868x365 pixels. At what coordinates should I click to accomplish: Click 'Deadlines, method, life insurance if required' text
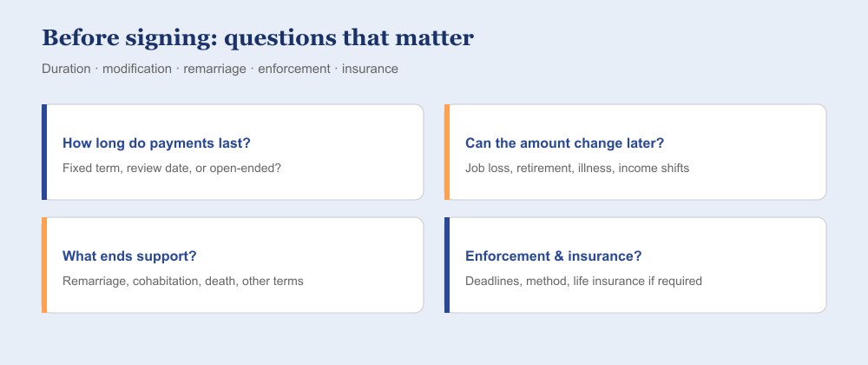pos(583,281)
